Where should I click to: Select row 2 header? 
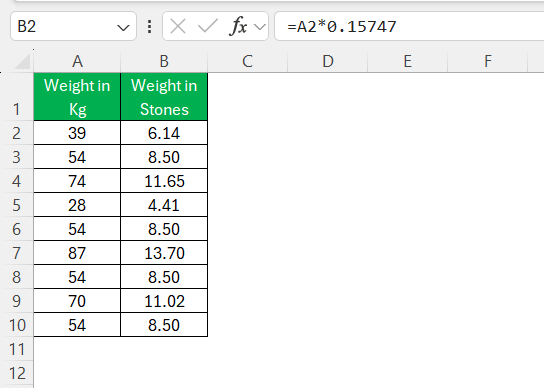[17, 133]
